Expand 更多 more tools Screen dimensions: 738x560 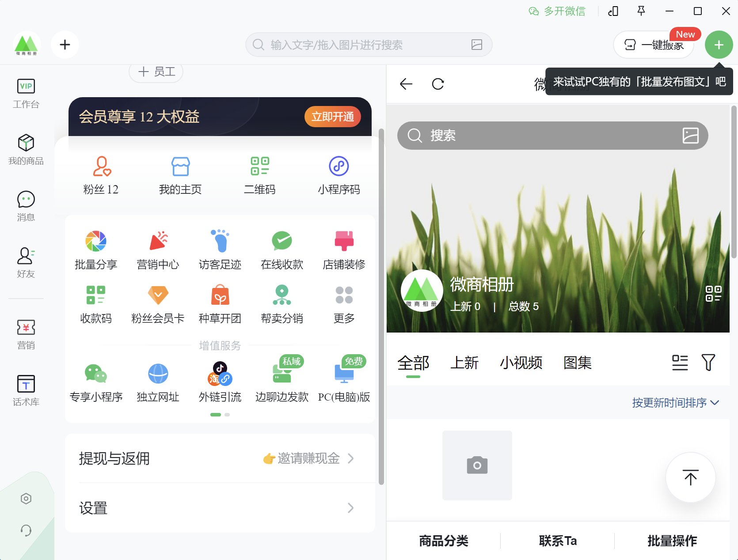[x=344, y=305]
